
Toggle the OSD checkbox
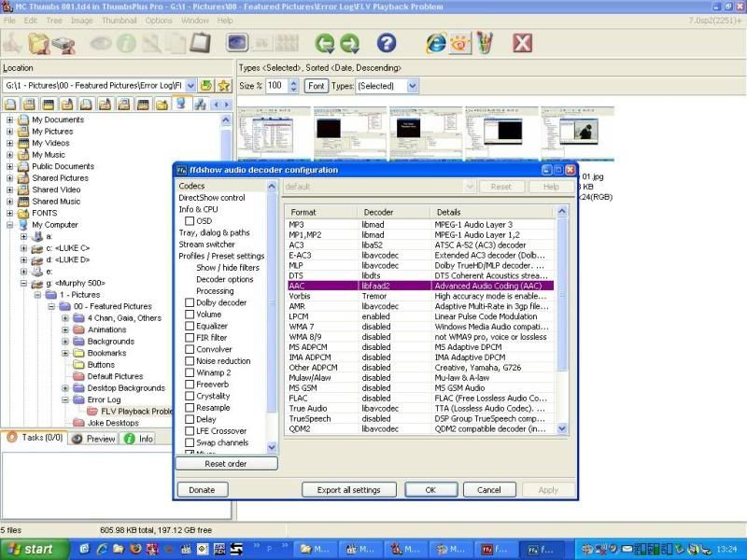click(x=190, y=221)
